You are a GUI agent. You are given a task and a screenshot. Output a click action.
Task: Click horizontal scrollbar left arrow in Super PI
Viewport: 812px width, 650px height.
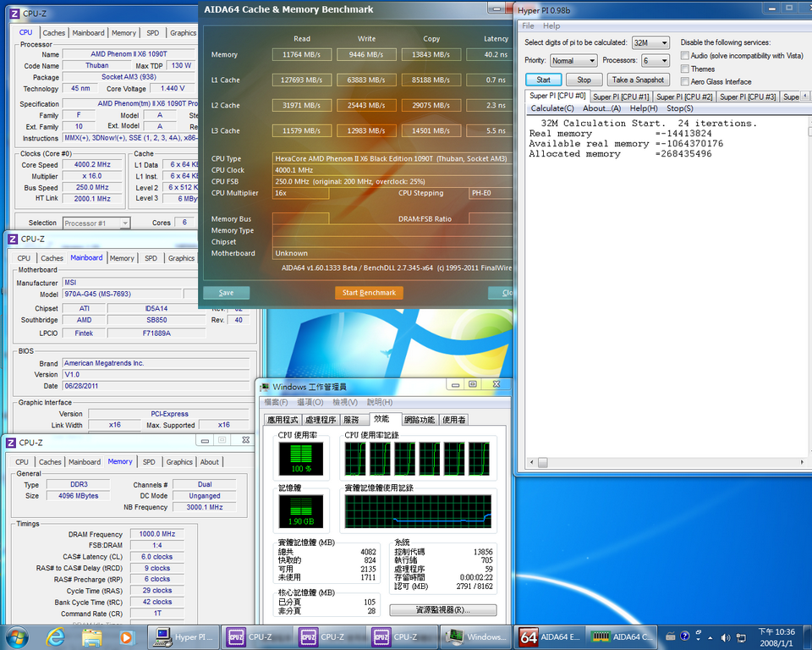pyautogui.click(x=532, y=462)
